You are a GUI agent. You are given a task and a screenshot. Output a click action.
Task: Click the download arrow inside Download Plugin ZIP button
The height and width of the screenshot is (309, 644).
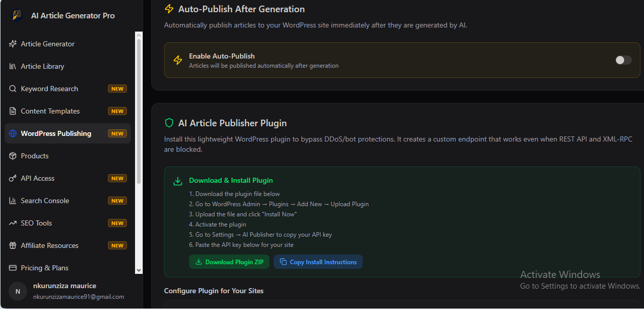(x=199, y=262)
